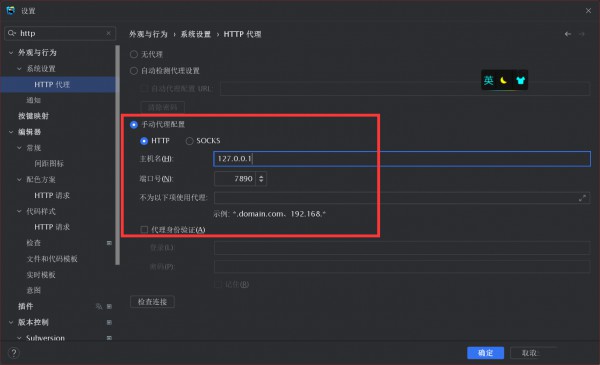Collapse the 常规 tree node
The height and width of the screenshot is (365, 600).
20,148
